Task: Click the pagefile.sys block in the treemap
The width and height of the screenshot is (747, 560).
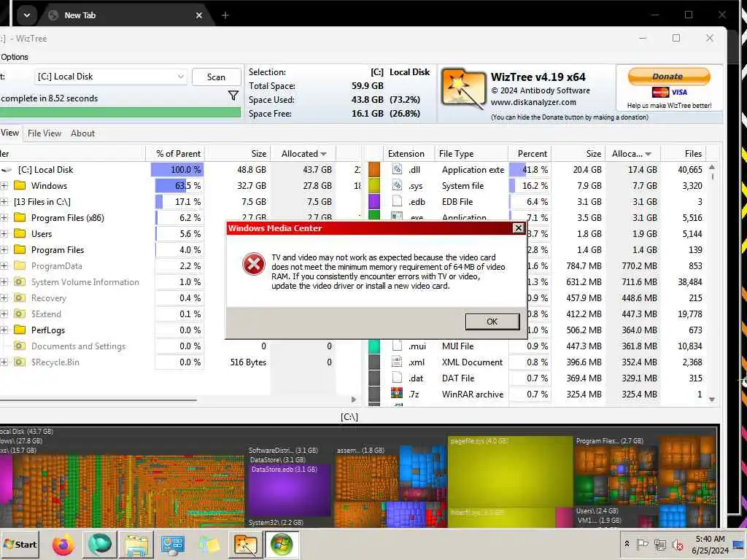Action: tap(510, 472)
